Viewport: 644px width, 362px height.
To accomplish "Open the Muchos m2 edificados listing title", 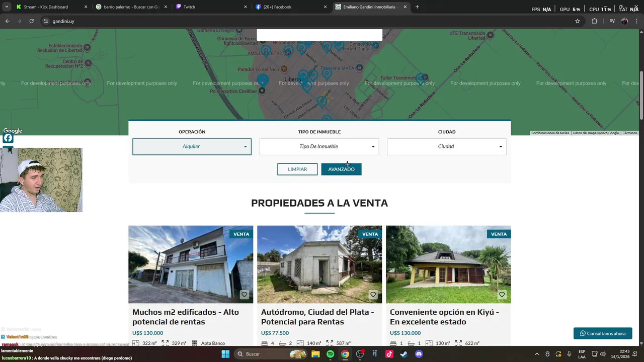I will point(186,317).
